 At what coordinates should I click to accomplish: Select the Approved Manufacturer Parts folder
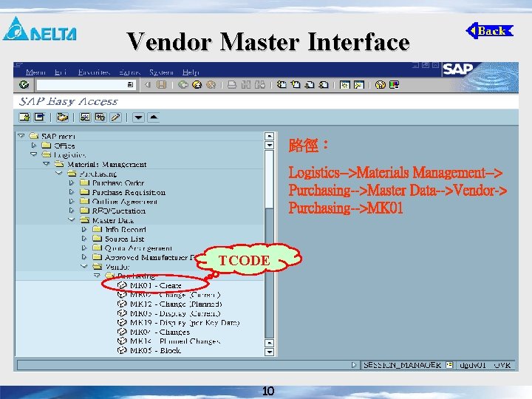pos(149,258)
